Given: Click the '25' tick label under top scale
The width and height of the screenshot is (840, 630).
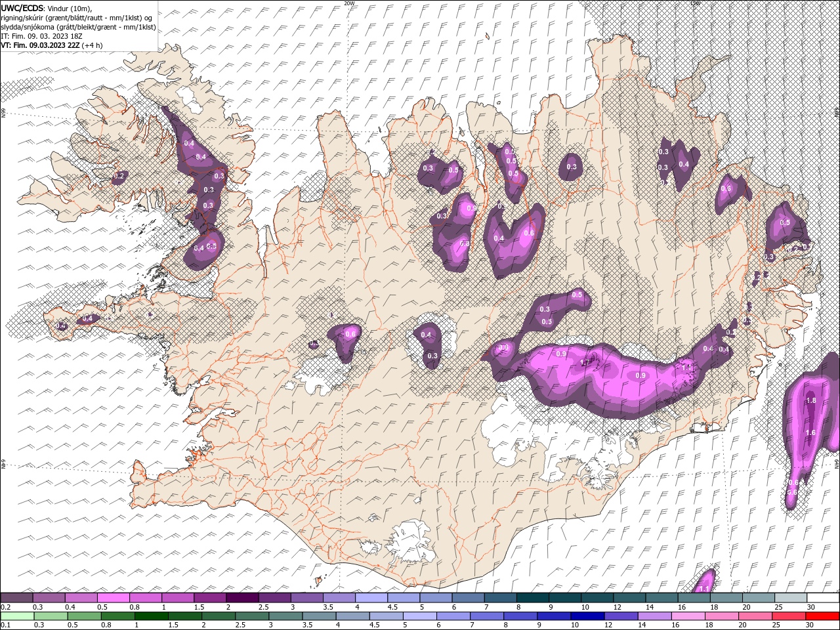Looking at the screenshot, I should pos(779,607).
